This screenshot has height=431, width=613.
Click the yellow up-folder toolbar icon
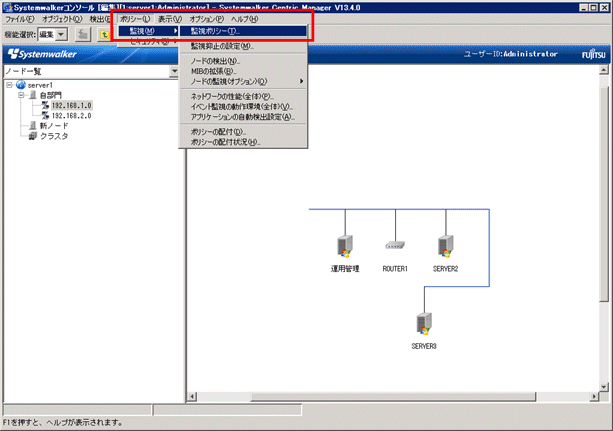pyautogui.click(x=104, y=34)
